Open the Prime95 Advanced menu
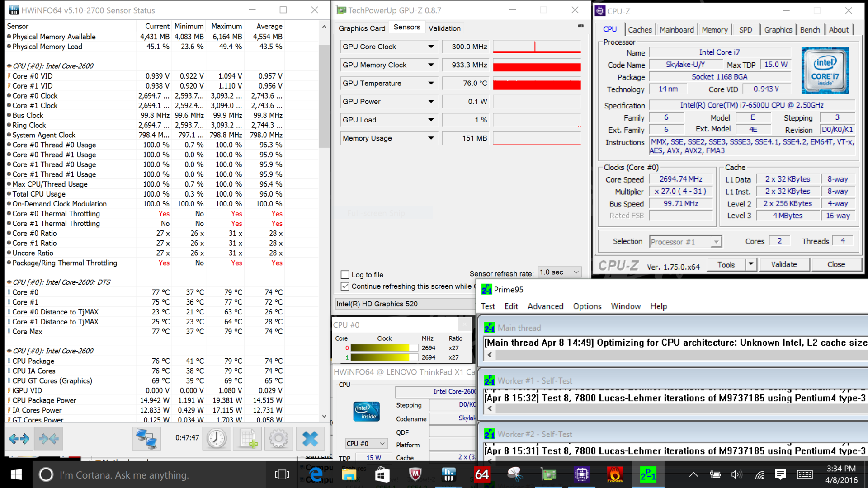 [x=545, y=306]
